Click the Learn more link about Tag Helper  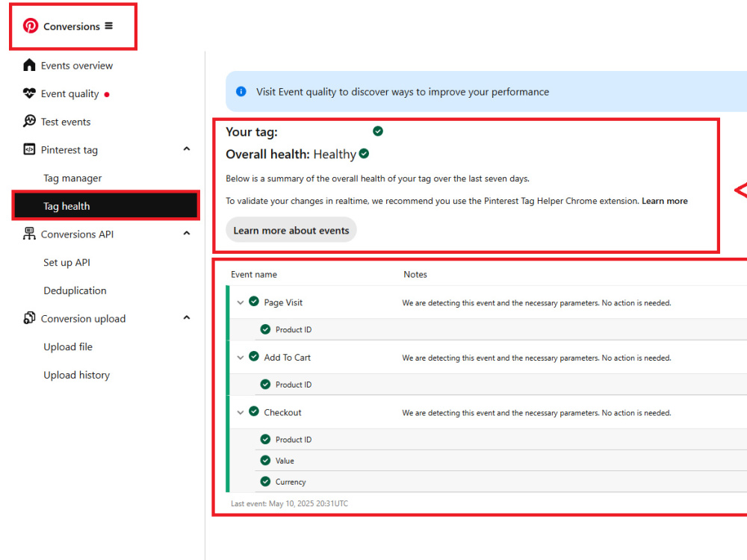[664, 201]
